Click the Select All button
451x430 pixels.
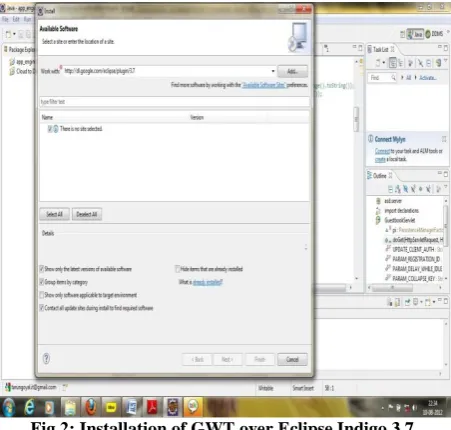point(54,214)
